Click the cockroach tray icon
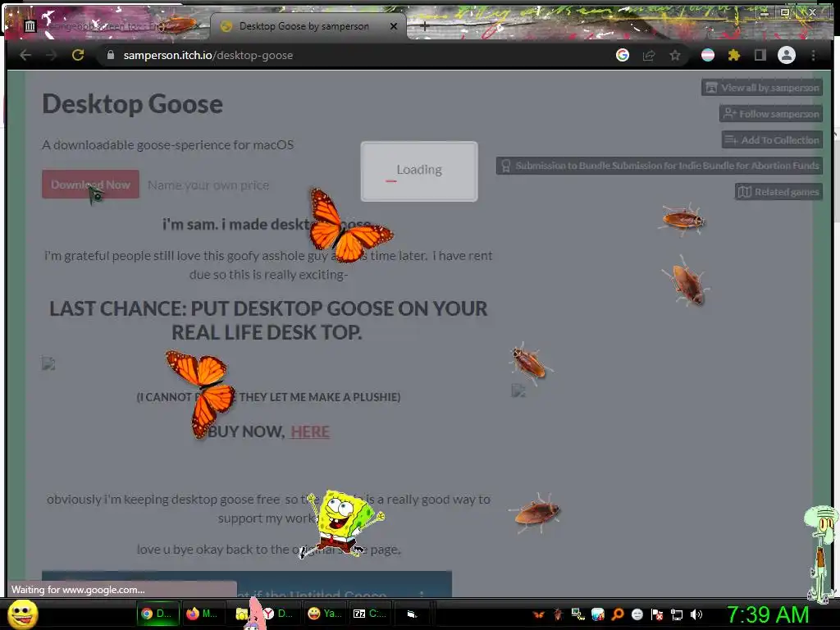Screen dimensions: 840x630 tap(558, 614)
